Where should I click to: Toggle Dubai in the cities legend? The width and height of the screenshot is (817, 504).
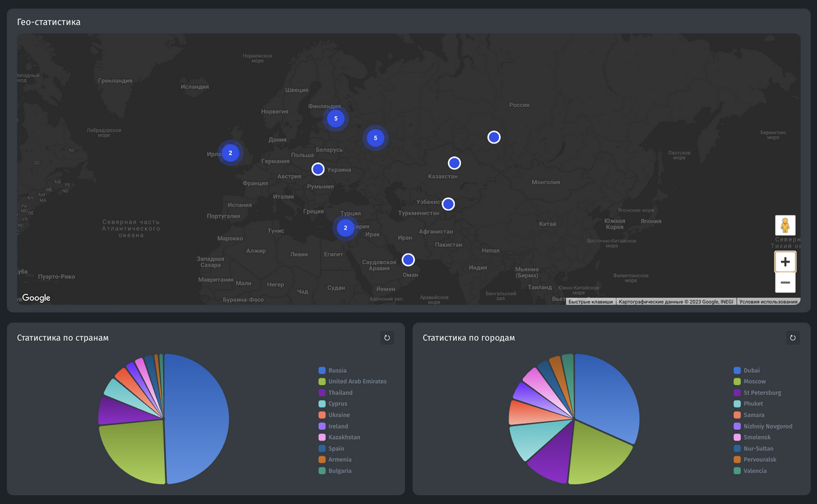click(751, 371)
